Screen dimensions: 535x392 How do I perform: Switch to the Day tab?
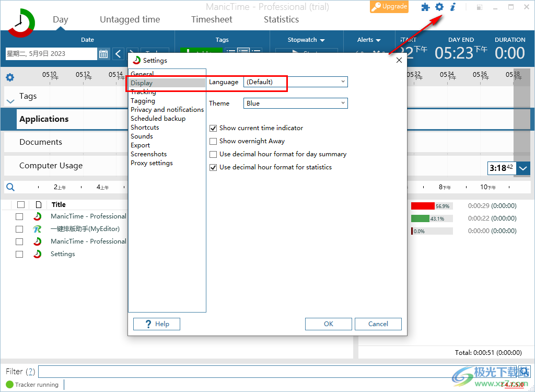[x=61, y=19]
